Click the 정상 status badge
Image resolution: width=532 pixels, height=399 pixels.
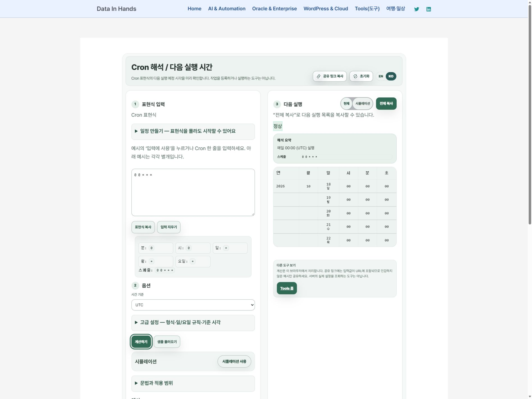click(277, 126)
